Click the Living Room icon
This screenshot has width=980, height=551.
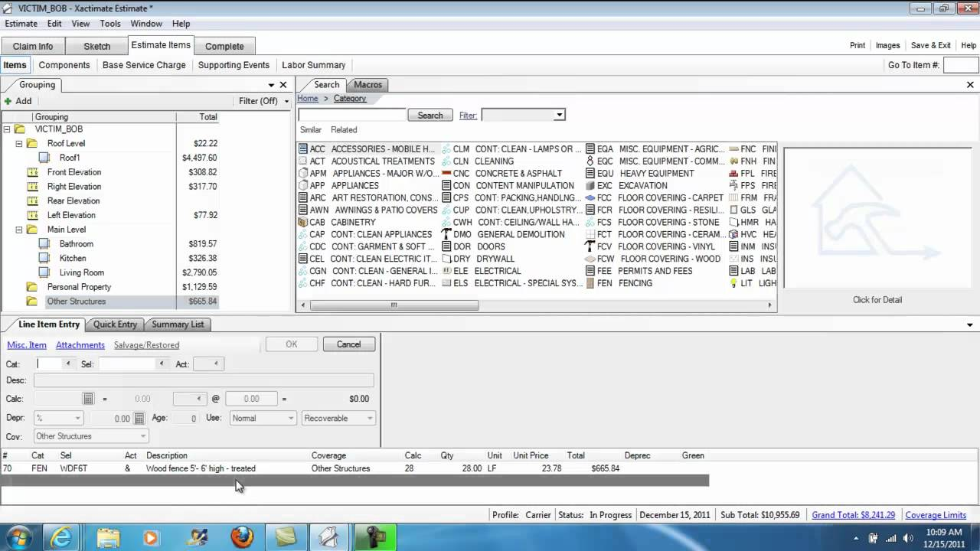pyautogui.click(x=44, y=273)
